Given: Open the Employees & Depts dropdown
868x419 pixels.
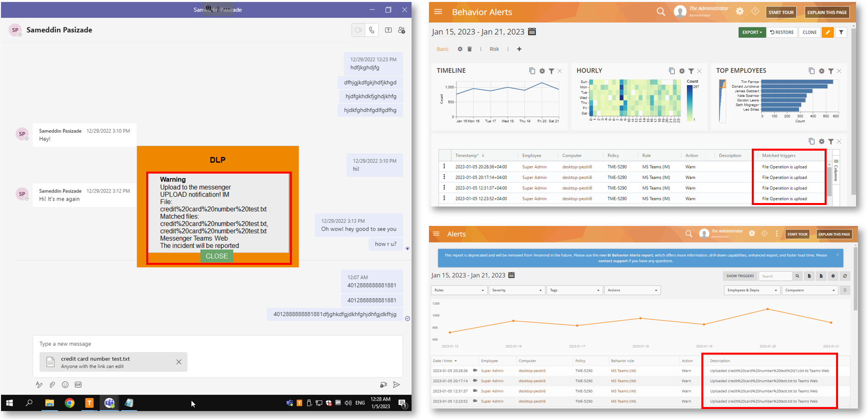Looking at the screenshot, I should (x=752, y=290).
